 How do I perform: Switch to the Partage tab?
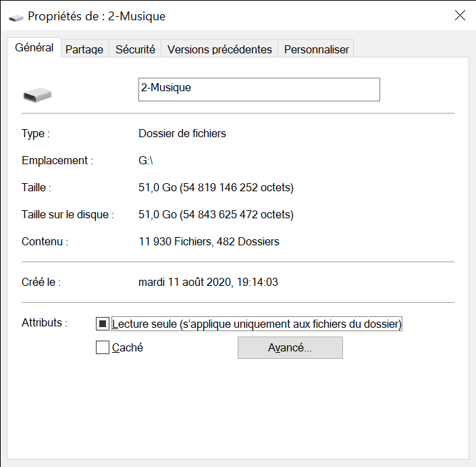pos(84,49)
